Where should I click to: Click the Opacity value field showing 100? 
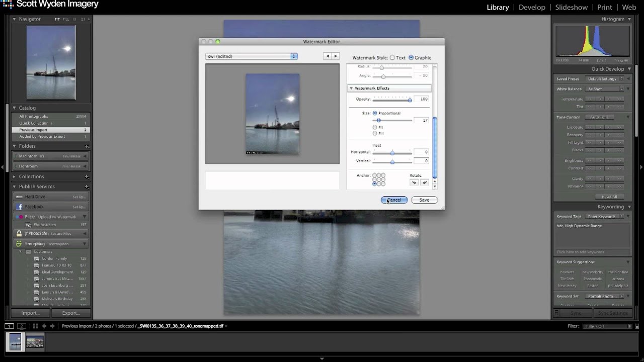click(x=421, y=99)
